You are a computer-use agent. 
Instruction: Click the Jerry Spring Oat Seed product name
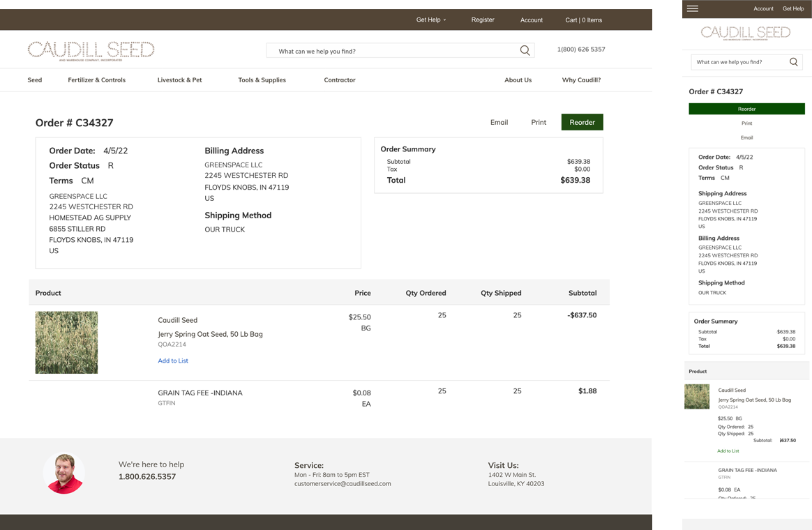pos(210,334)
